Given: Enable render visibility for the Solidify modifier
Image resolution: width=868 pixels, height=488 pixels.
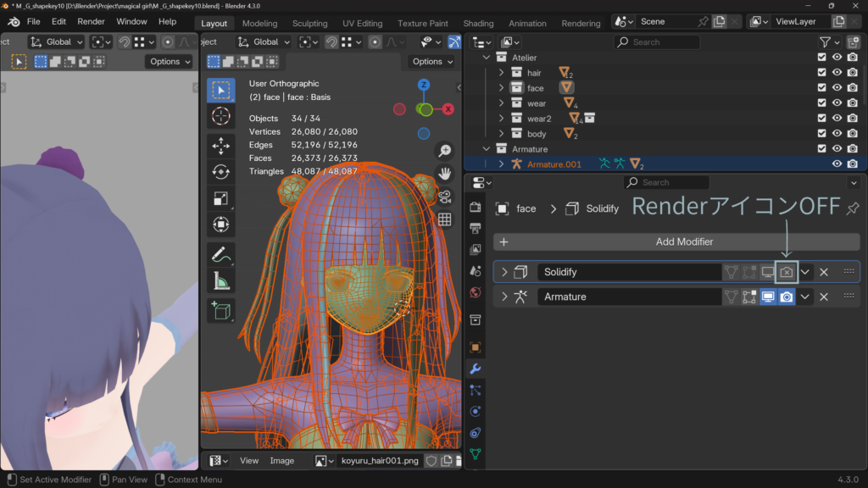Looking at the screenshot, I should (x=787, y=271).
